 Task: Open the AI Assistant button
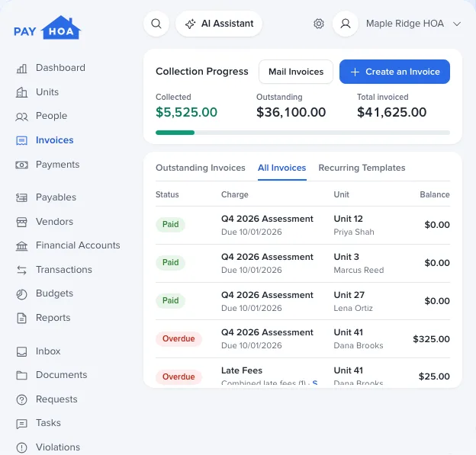(x=219, y=24)
